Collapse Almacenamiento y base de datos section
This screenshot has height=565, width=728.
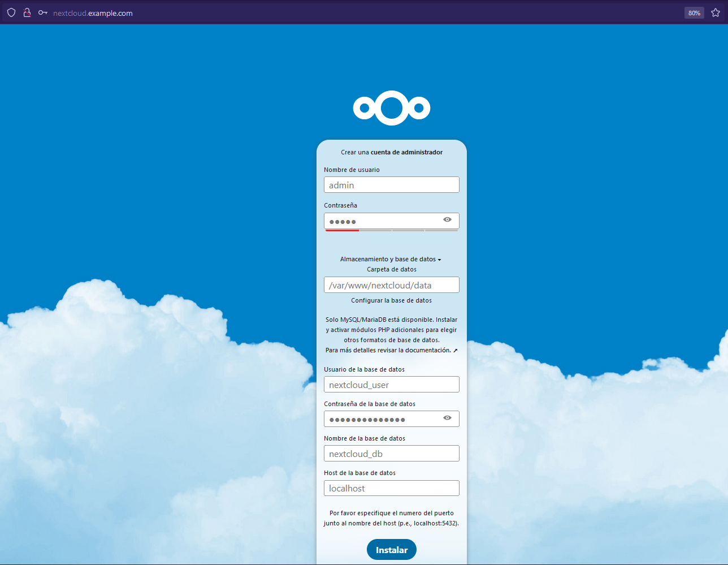point(391,259)
